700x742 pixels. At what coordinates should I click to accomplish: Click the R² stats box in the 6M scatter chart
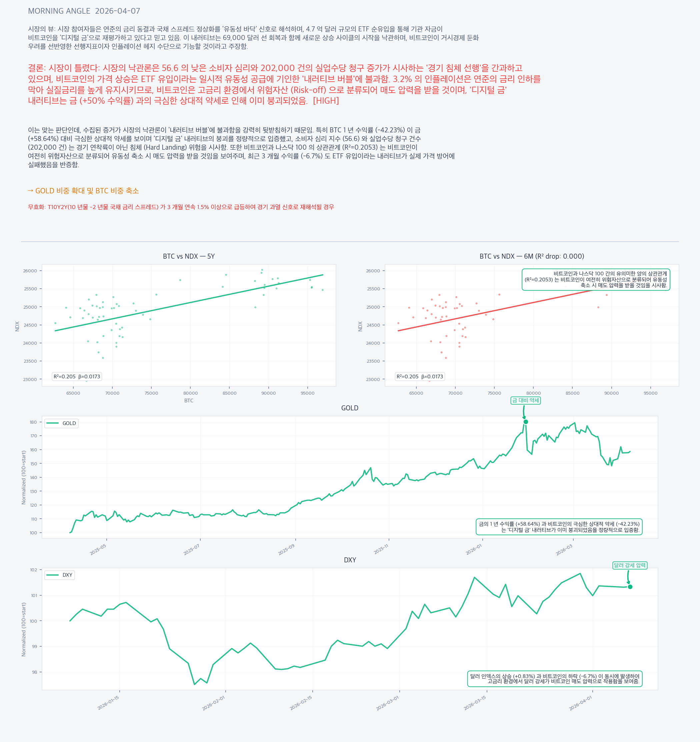click(x=420, y=377)
